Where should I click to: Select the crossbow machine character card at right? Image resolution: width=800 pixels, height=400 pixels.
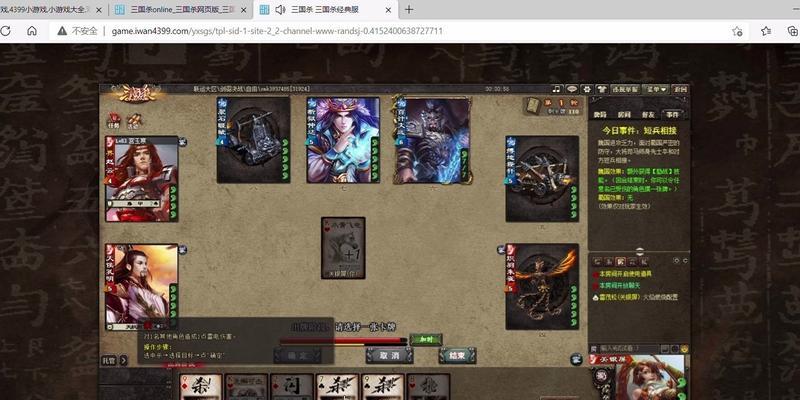pyautogui.click(x=542, y=179)
